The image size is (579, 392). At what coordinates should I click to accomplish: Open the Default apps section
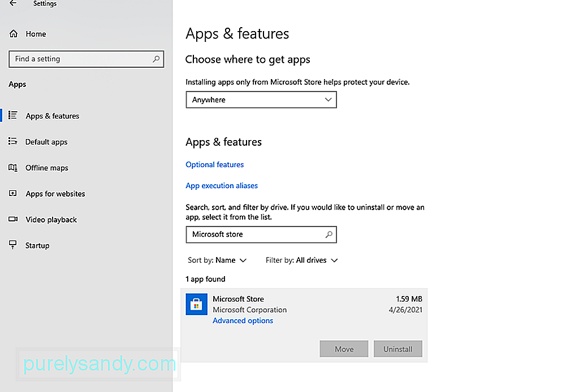(46, 142)
